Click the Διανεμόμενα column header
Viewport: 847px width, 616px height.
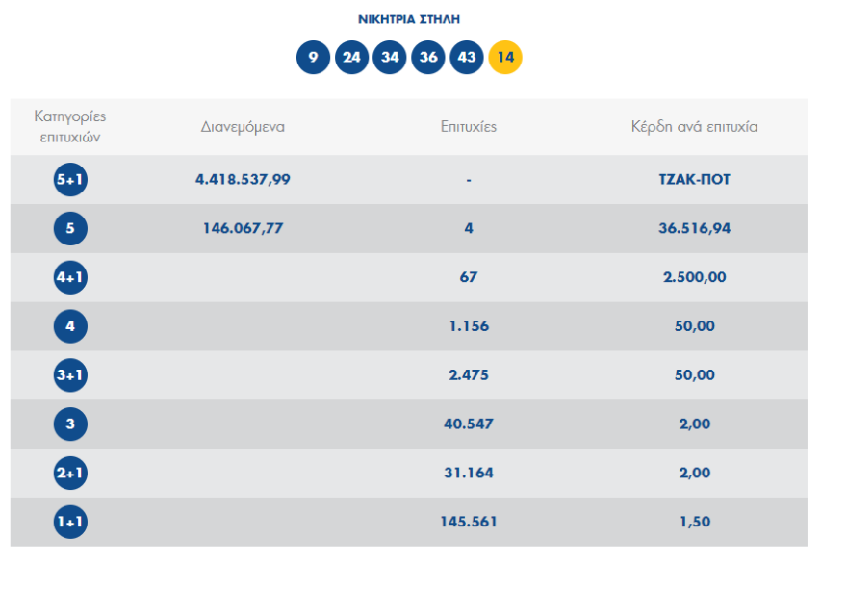click(243, 127)
